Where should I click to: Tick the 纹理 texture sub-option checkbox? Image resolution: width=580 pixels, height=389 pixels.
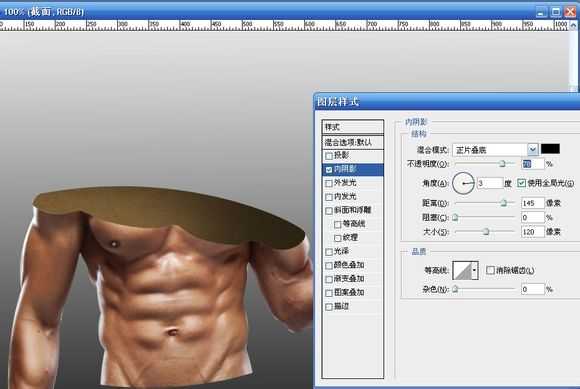[337, 238]
